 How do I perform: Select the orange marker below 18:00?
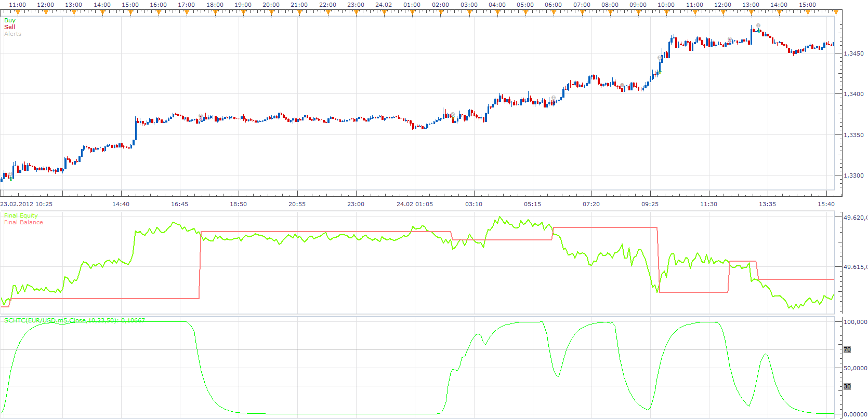214,13
